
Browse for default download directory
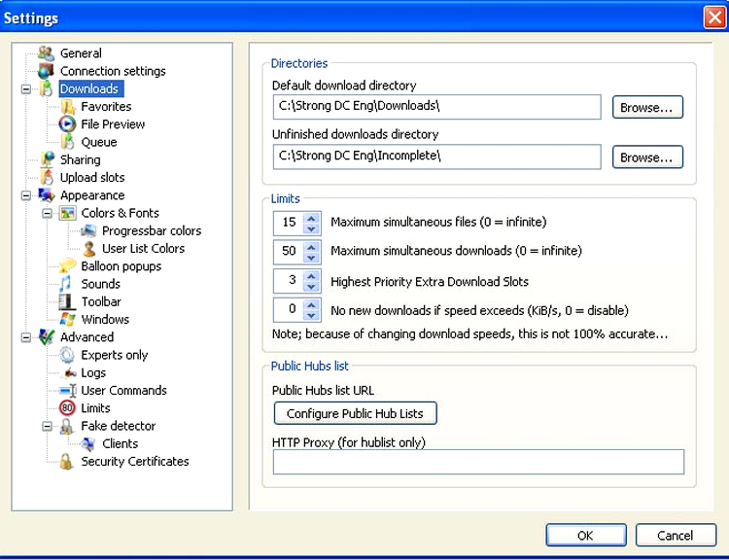(x=647, y=107)
